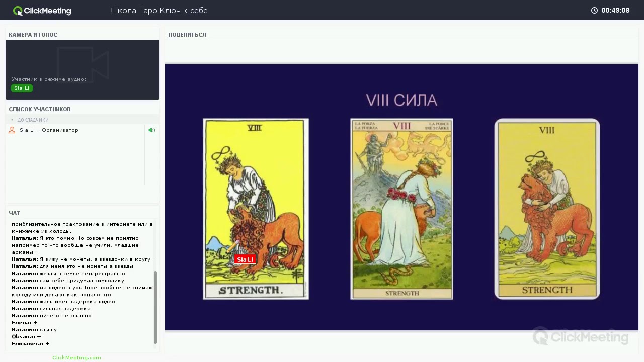644x362 pixels.
Task: Click the green Sia Li audio badge
Action: click(22, 88)
